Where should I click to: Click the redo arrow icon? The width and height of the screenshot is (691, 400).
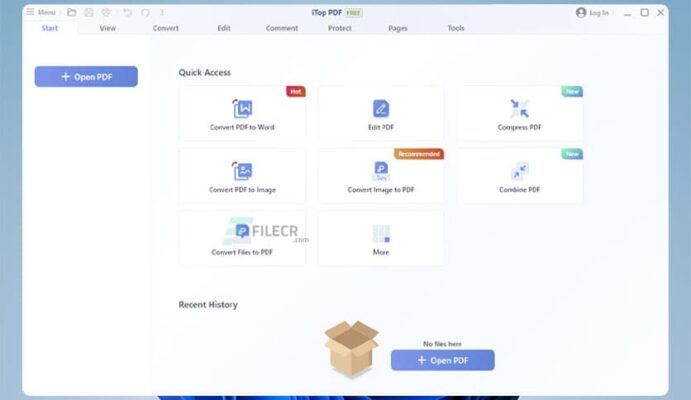click(145, 12)
